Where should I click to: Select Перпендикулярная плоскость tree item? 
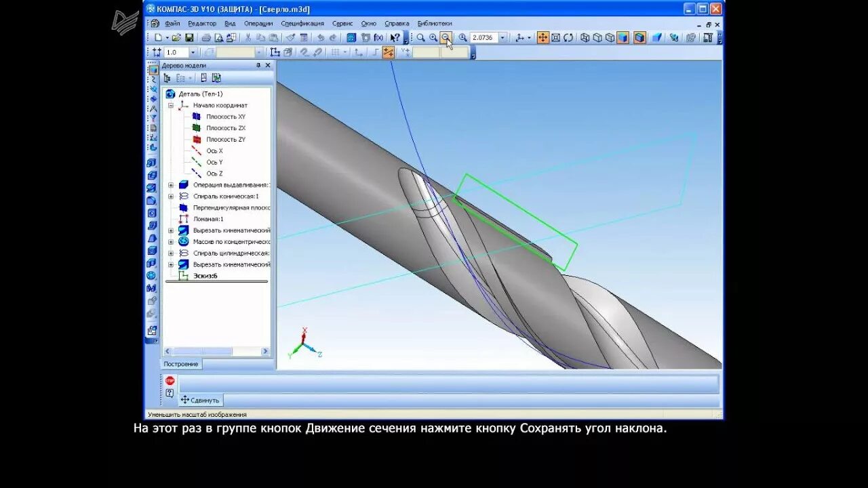(x=231, y=208)
